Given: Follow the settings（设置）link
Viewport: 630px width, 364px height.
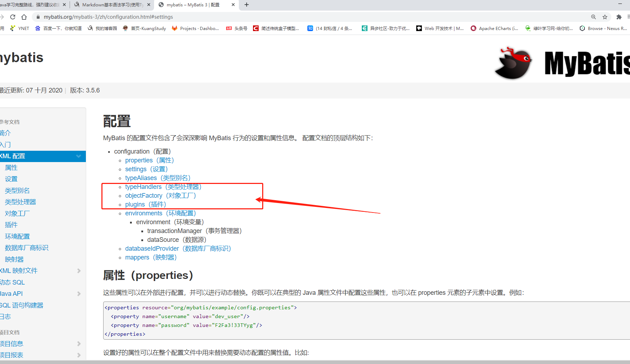Looking at the screenshot, I should (x=146, y=169).
